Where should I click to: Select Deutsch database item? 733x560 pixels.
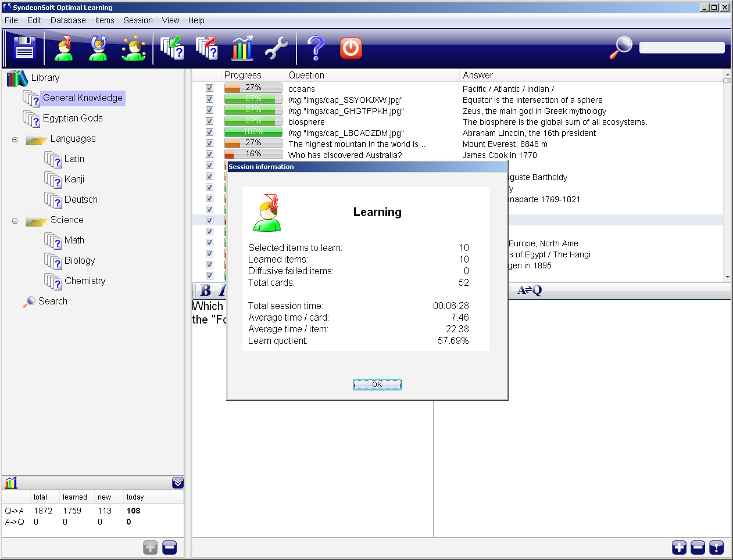pos(81,200)
